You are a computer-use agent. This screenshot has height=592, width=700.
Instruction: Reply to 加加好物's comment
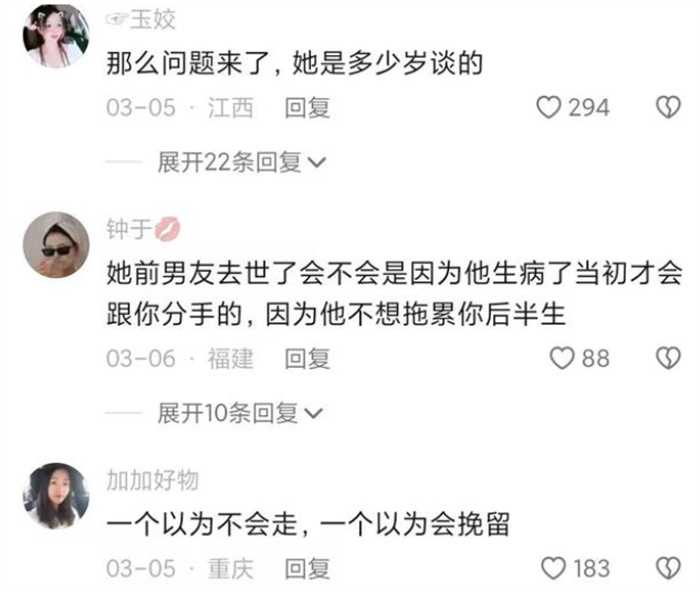307,569
